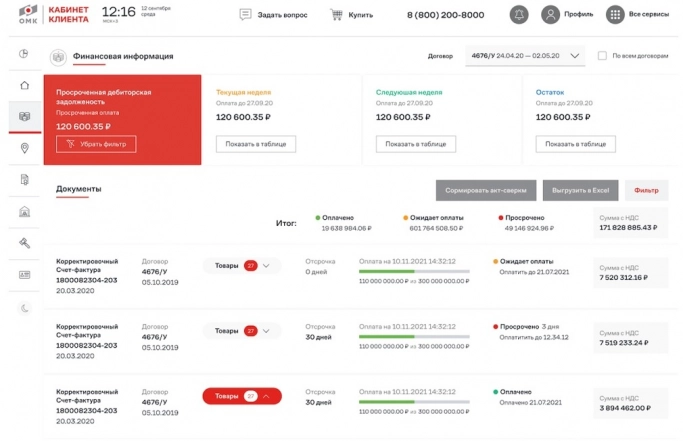683x441 pixels.
Task: Click the OMK logo
Action: point(28,14)
